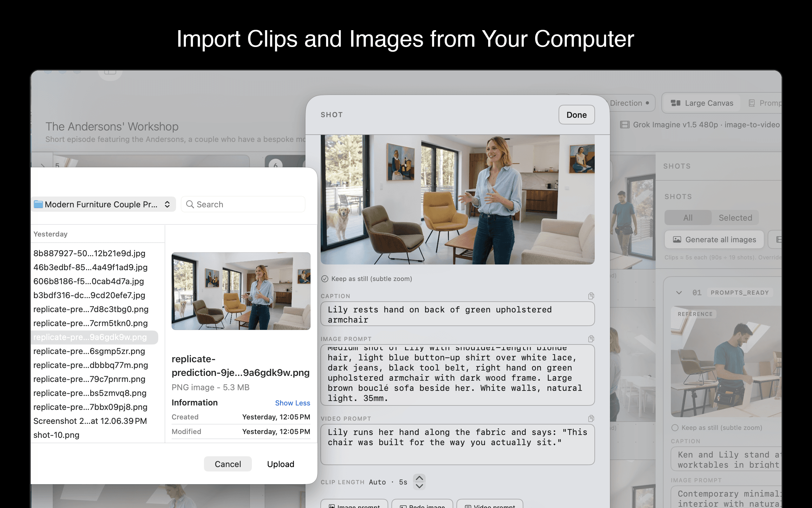Collapse shot 01 with its chevron
The image size is (812, 508).
(x=679, y=293)
